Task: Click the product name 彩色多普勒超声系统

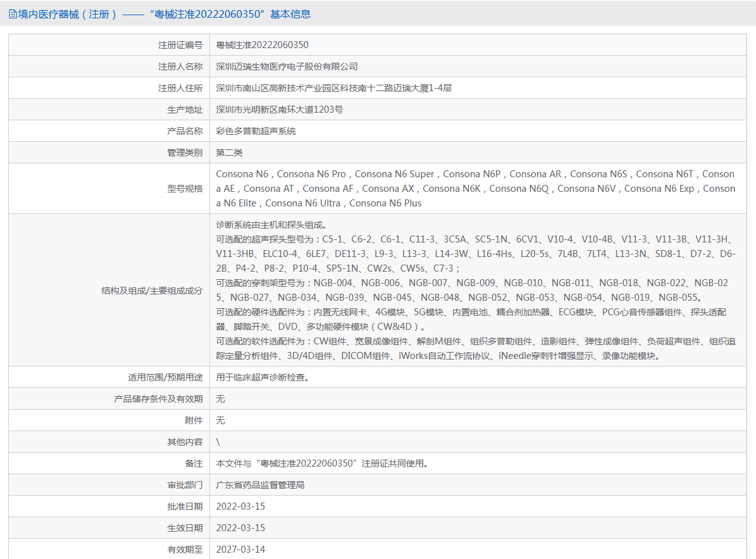Action: (x=256, y=131)
